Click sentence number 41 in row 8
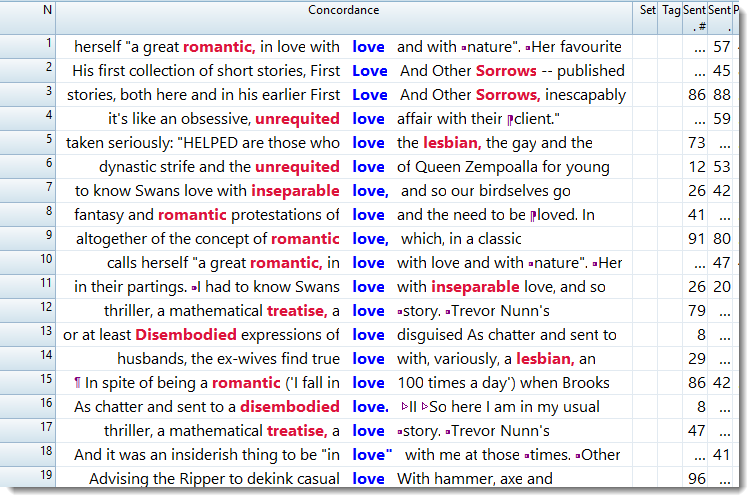754x502 pixels. point(696,215)
